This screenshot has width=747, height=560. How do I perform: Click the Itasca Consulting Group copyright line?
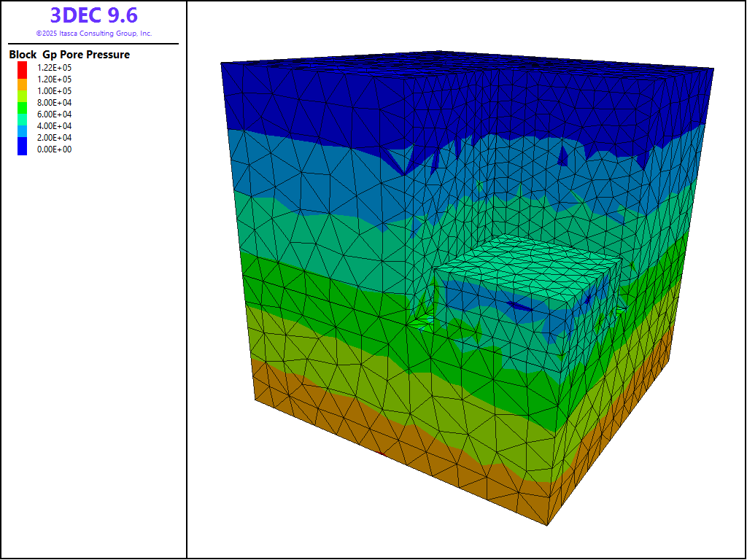tap(93, 34)
